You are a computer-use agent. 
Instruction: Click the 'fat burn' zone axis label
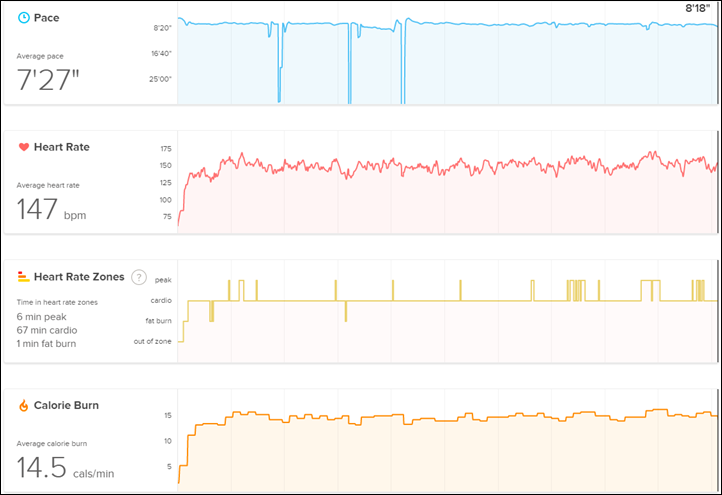point(158,321)
